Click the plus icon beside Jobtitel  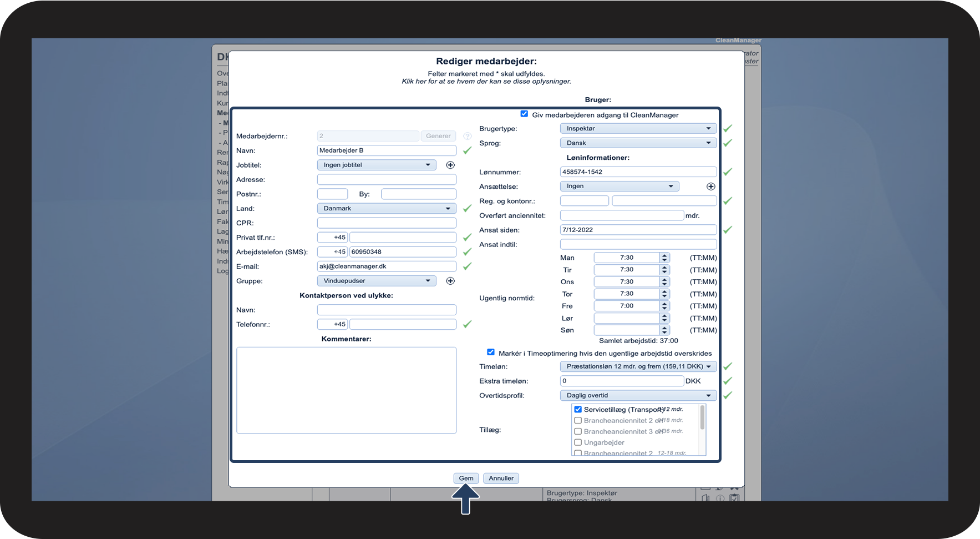pos(450,165)
